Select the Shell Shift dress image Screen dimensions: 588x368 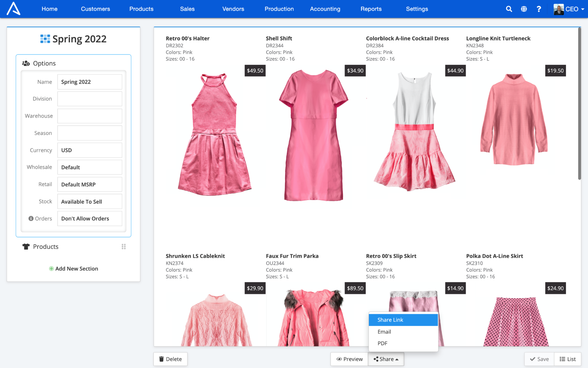tap(314, 135)
